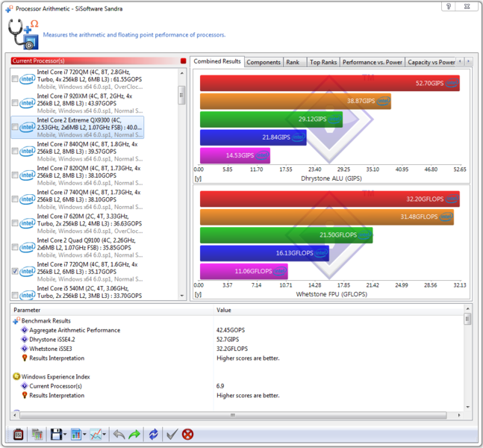The image size is (483, 448).
Task: Click the tab strip scroll-left arrow
Action: click(460, 61)
